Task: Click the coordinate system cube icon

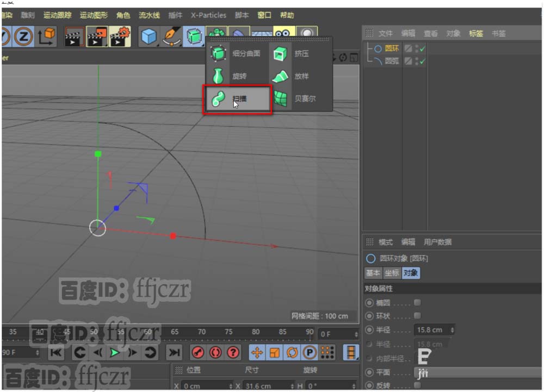Action: tap(46, 36)
